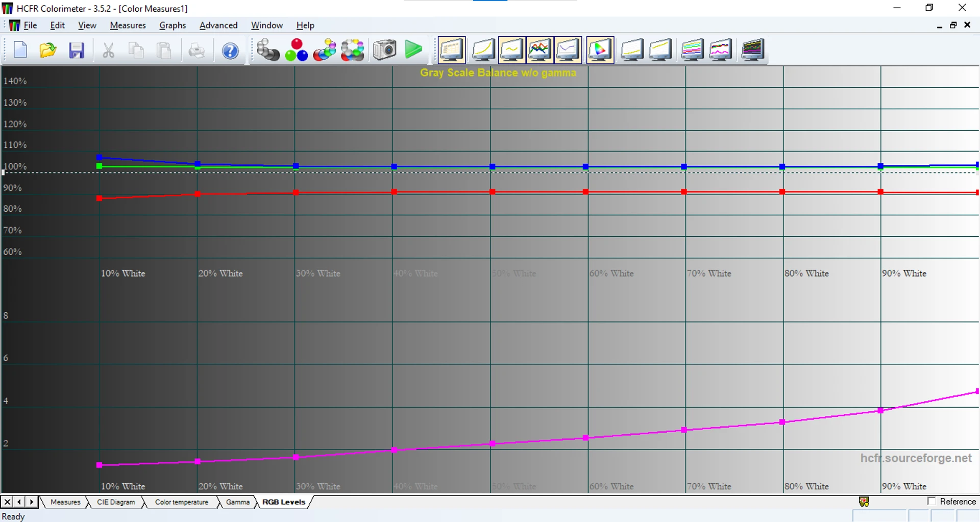The height and width of the screenshot is (522, 980).
Task: Click the Ready status bar text
Action: point(13,516)
